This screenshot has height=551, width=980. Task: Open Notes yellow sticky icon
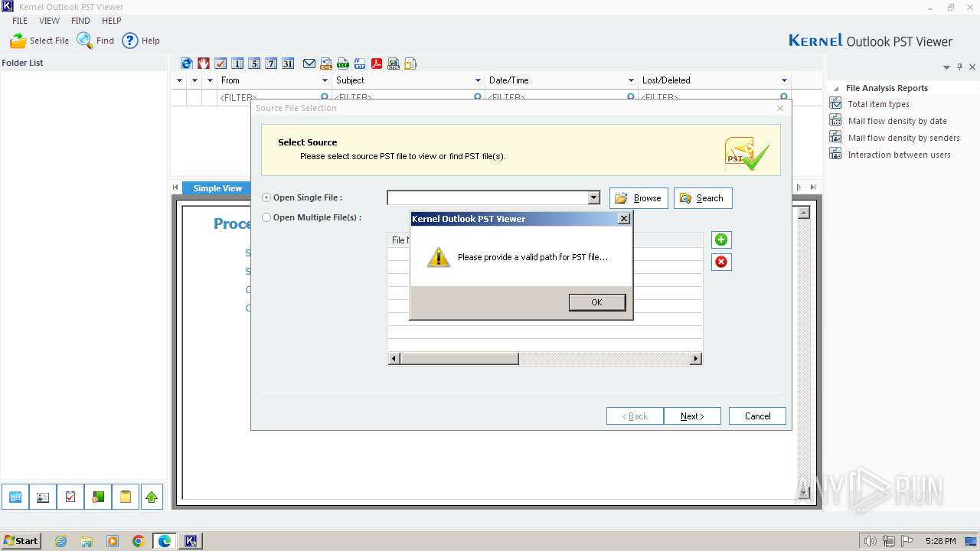(125, 497)
